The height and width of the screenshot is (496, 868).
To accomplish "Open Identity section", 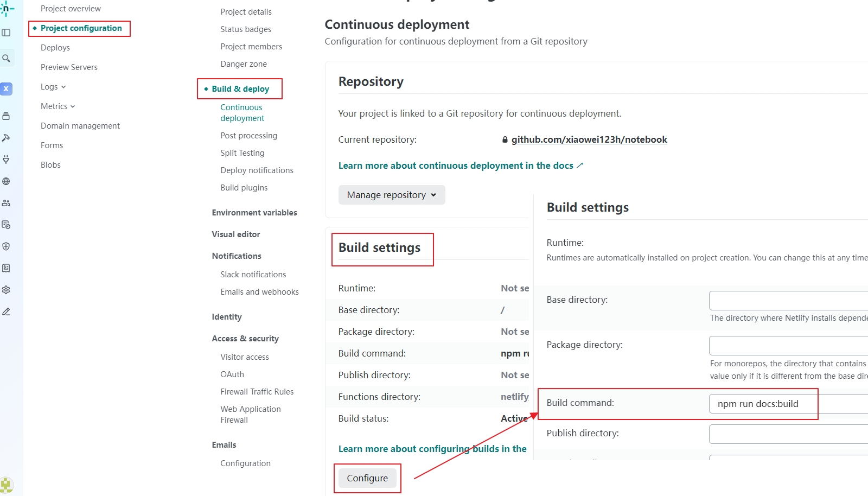I will pos(227,317).
